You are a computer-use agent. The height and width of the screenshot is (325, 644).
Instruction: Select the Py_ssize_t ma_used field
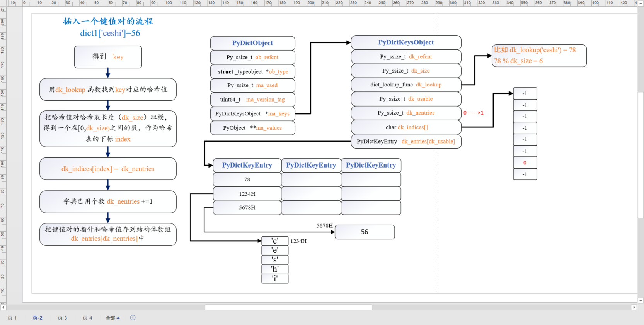point(252,85)
